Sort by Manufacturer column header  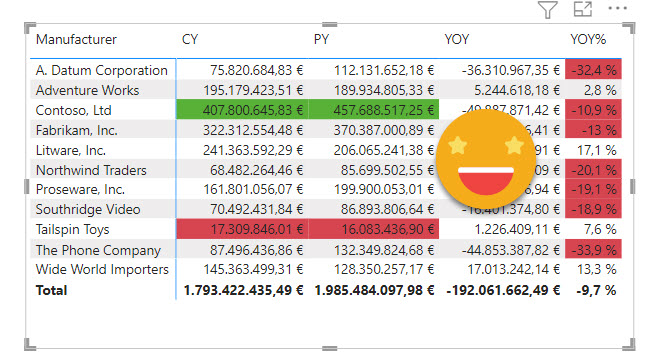[76, 39]
